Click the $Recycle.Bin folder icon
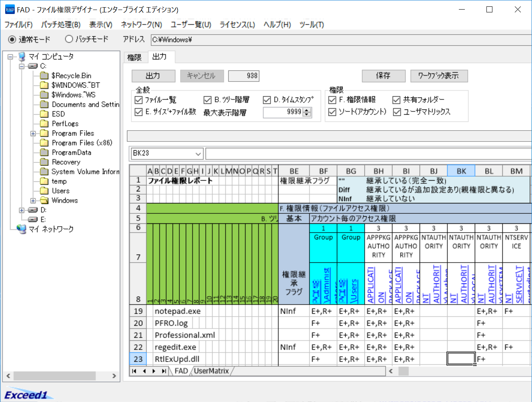 [44, 76]
